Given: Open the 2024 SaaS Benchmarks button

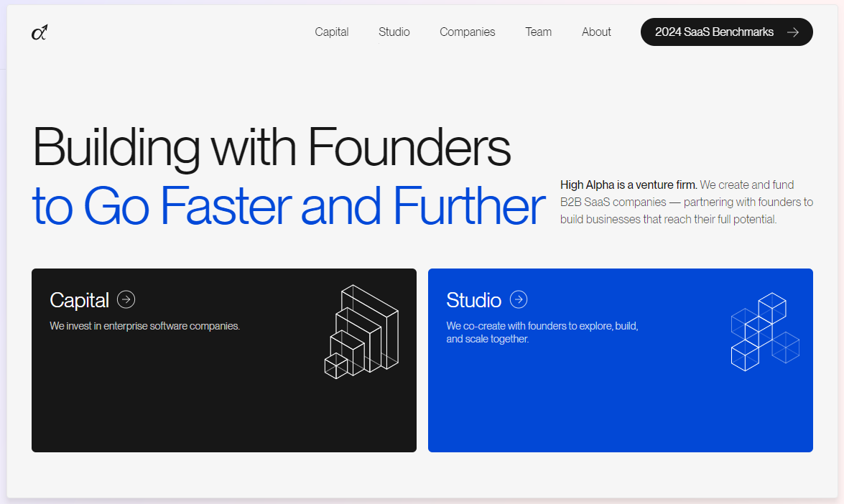Looking at the screenshot, I should click(x=727, y=32).
